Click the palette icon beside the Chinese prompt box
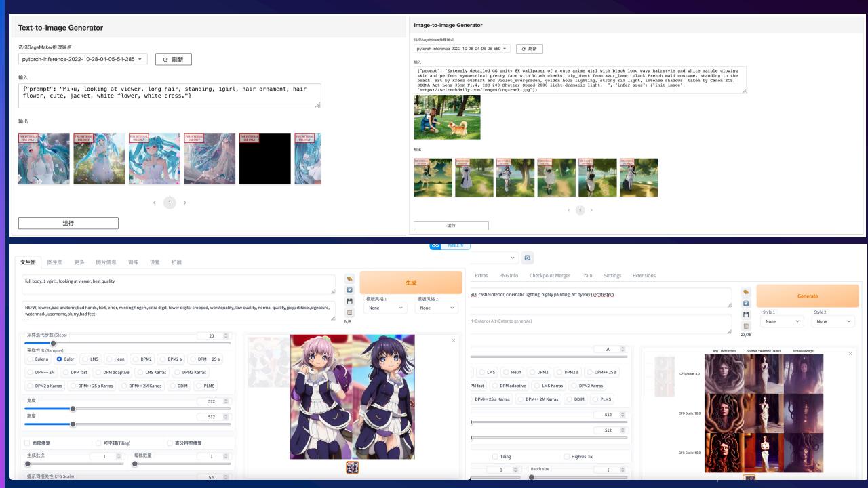 pyautogui.click(x=349, y=279)
